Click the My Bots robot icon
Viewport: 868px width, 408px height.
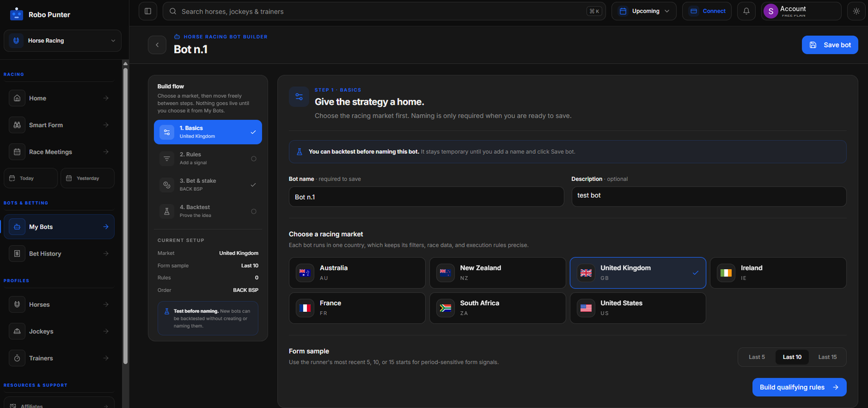pyautogui.click(x=17, y=227)
